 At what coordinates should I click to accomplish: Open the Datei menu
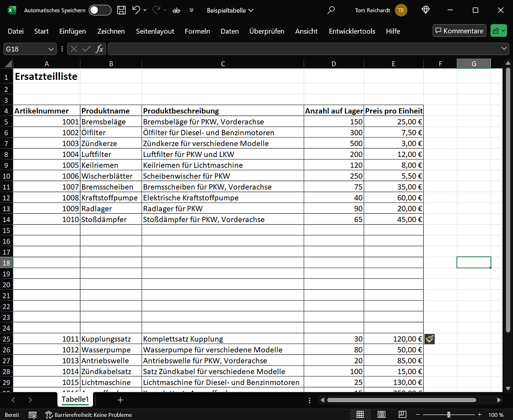pos(16,31)
